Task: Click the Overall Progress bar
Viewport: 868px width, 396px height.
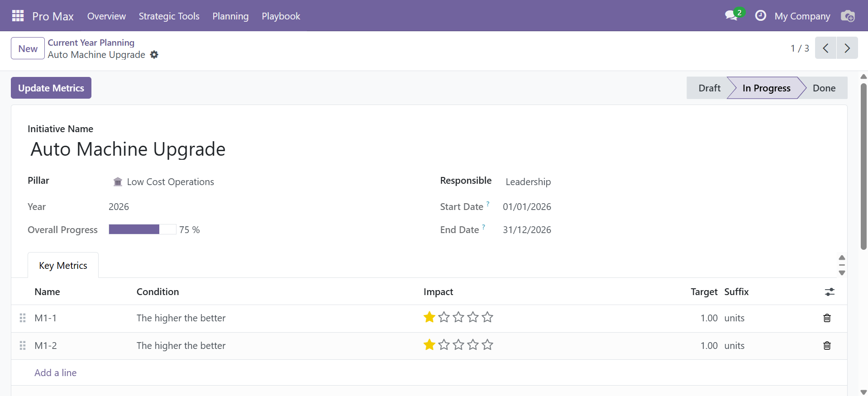Action: (x=142, y=229)
